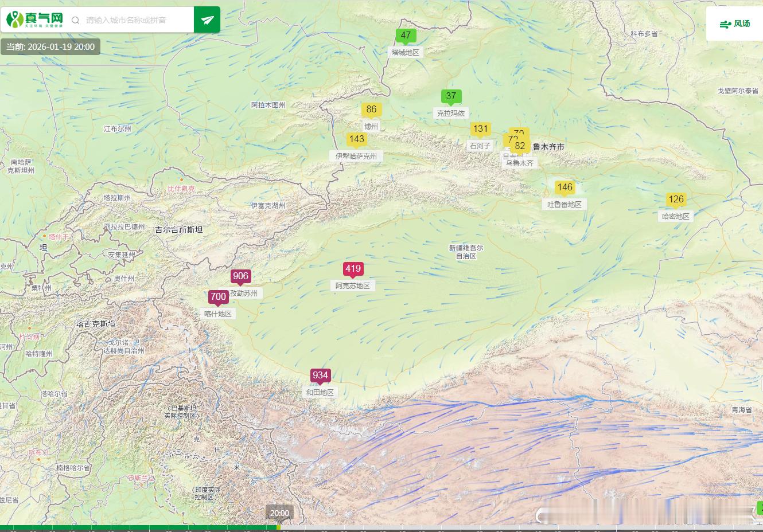This screenshot has width=763, height=532.
Task: Click the 吐鲁番地区 city label
Action: 565,204
